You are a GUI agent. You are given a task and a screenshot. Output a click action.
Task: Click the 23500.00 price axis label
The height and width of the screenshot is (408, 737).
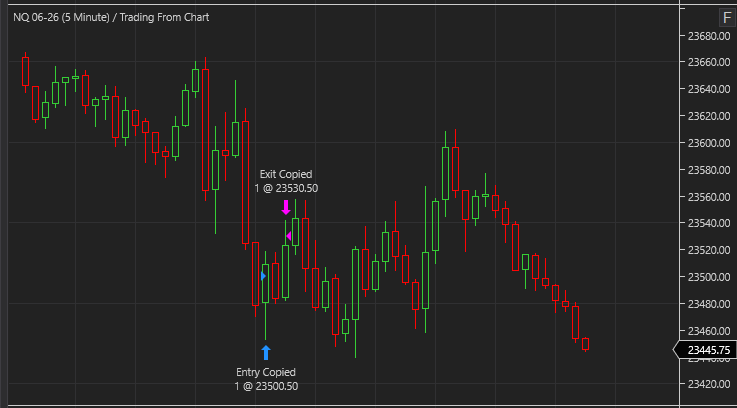(708, 276)
